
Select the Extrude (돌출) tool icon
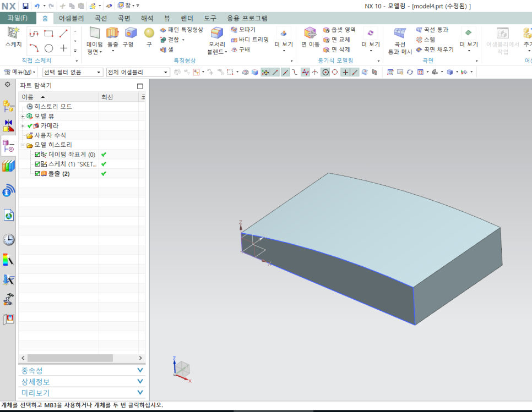tap(113, 33)
